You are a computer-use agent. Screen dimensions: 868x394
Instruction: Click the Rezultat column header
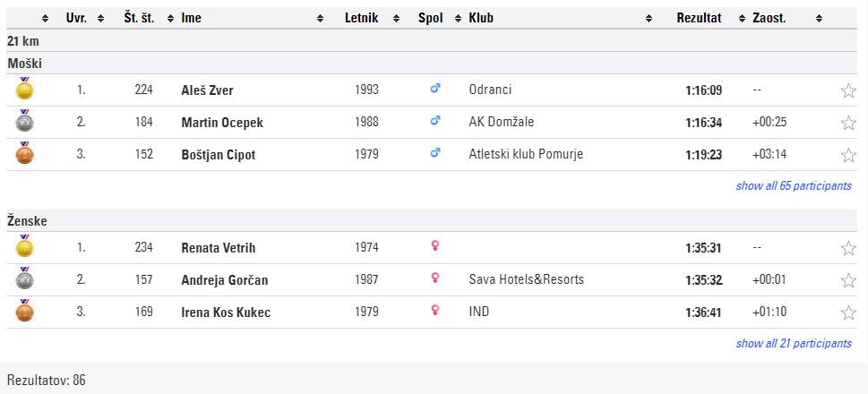(699, 18)
